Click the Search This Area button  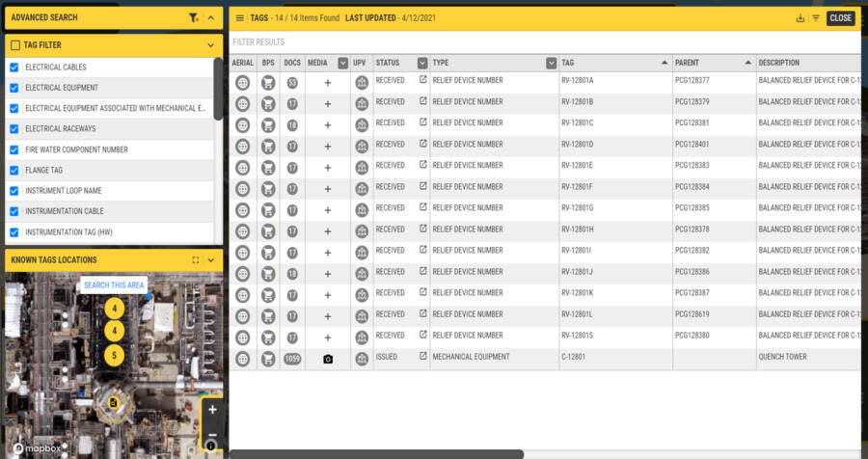[x=113, y=285]
